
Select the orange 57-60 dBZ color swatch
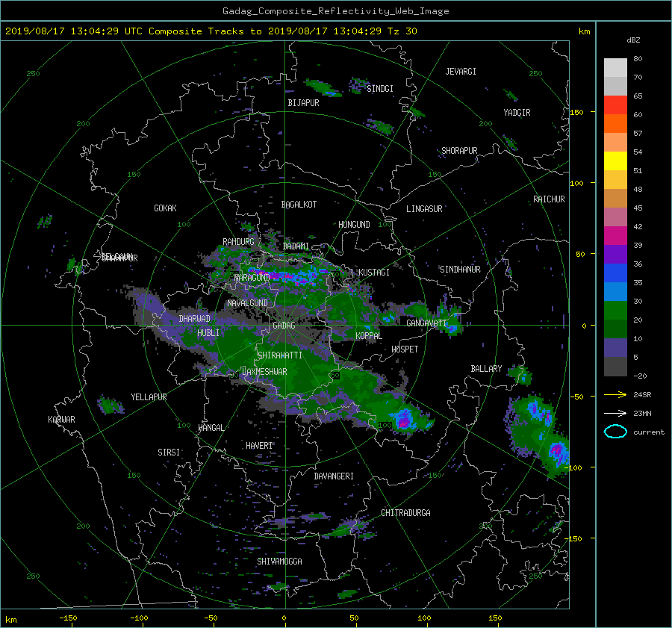tap(615, 124)
